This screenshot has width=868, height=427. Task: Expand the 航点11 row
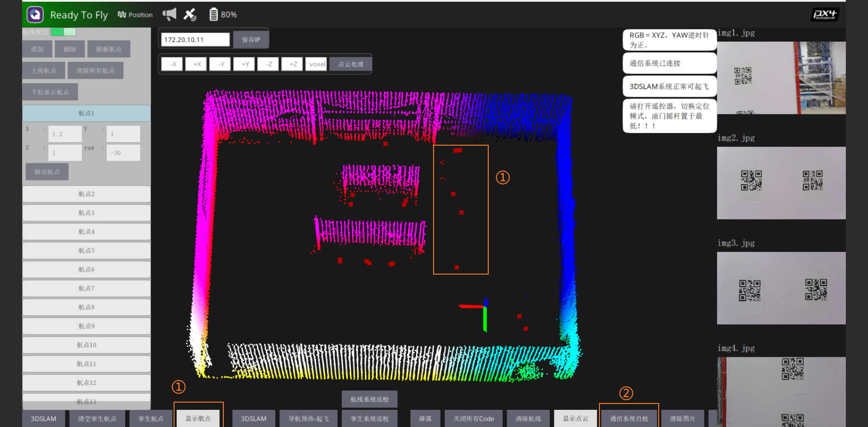(86, 364)
